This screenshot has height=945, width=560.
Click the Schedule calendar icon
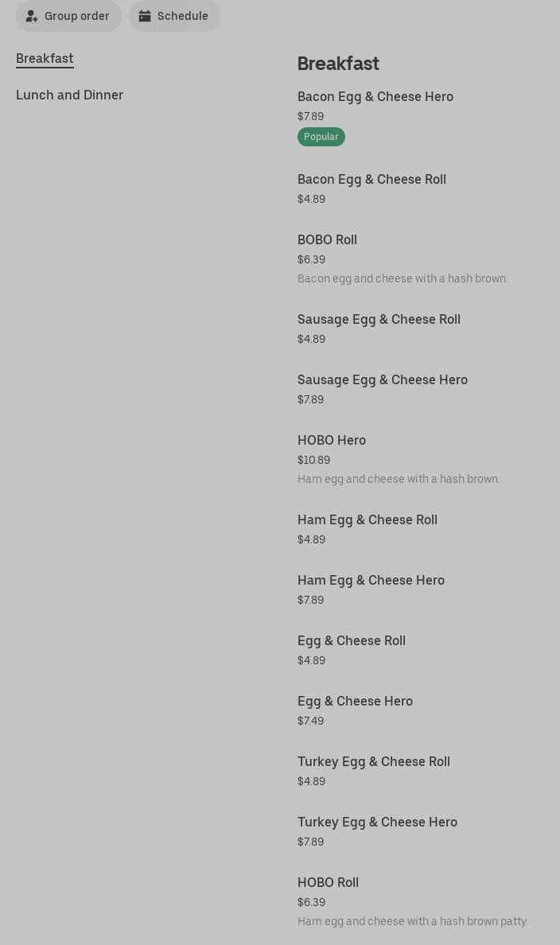coord(145,16)
